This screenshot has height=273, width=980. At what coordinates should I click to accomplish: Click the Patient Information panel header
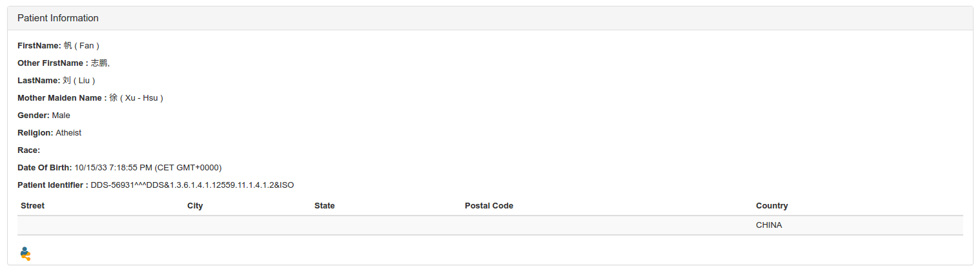coord(58,18)
